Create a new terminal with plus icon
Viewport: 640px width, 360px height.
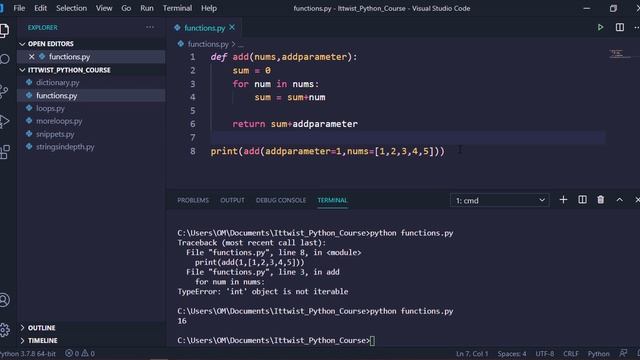[x=563, y=200]
